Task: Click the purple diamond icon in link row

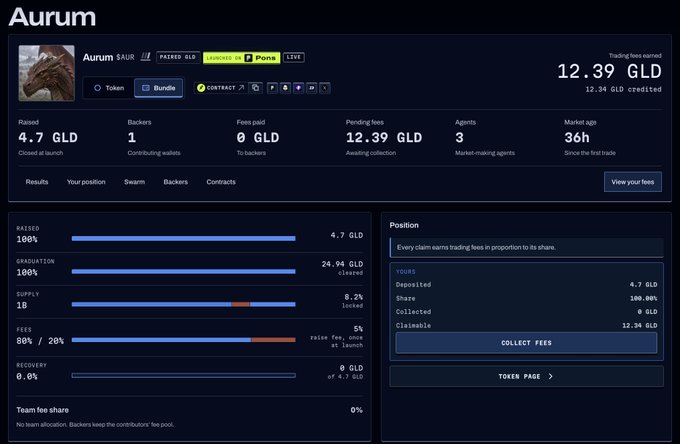Action: [298, 88]
